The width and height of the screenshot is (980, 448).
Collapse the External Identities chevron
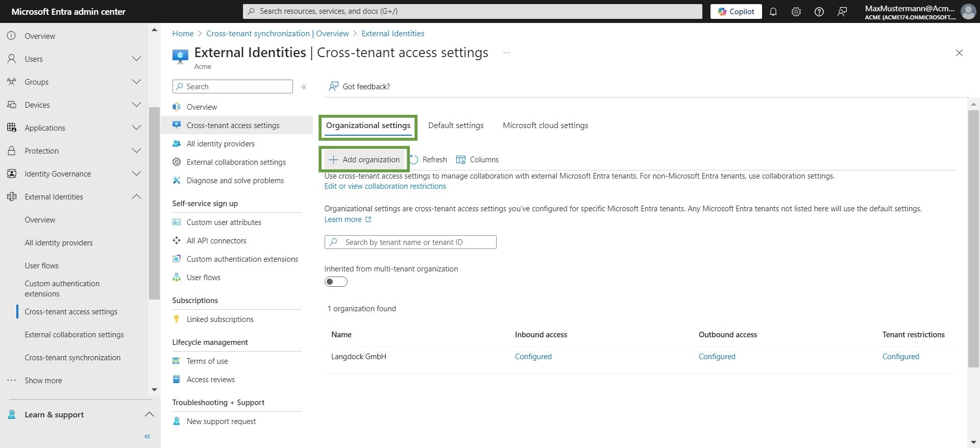136,196
